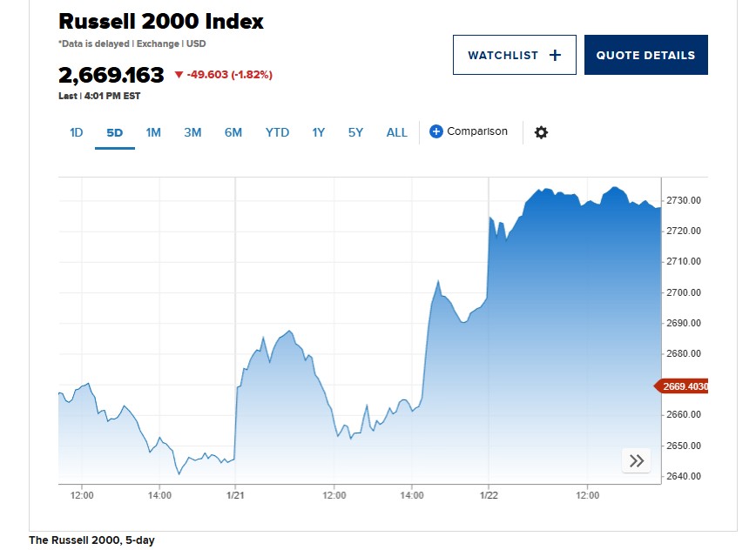Select the 1M chart period
Viewport: 756px width, 550px height.
(x=153, y=132)
